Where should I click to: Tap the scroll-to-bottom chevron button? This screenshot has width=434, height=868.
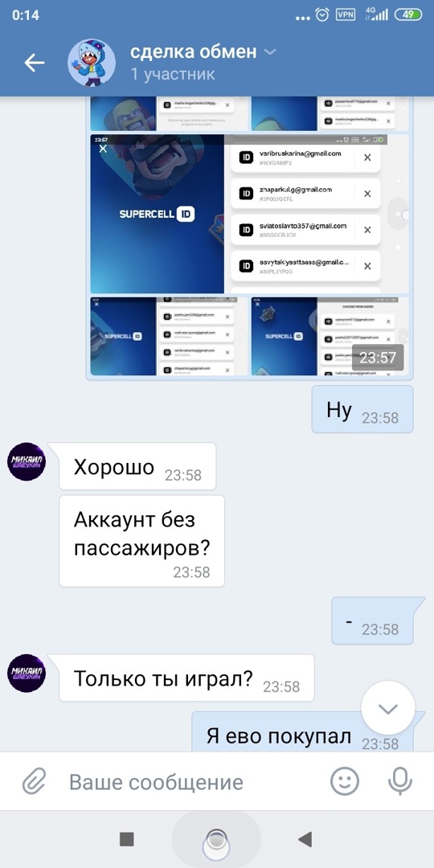(387, 708)
